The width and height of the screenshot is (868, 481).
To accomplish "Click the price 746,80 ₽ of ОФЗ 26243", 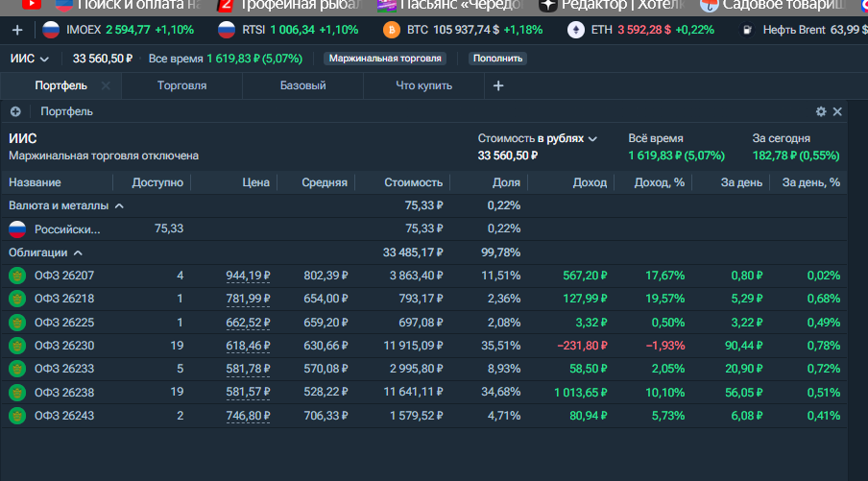I will pos(248,416).
